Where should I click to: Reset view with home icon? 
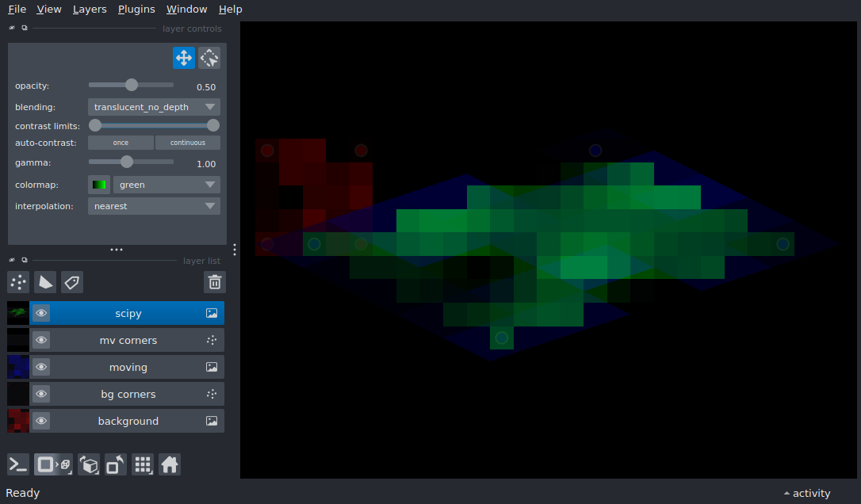coord(170,464)
